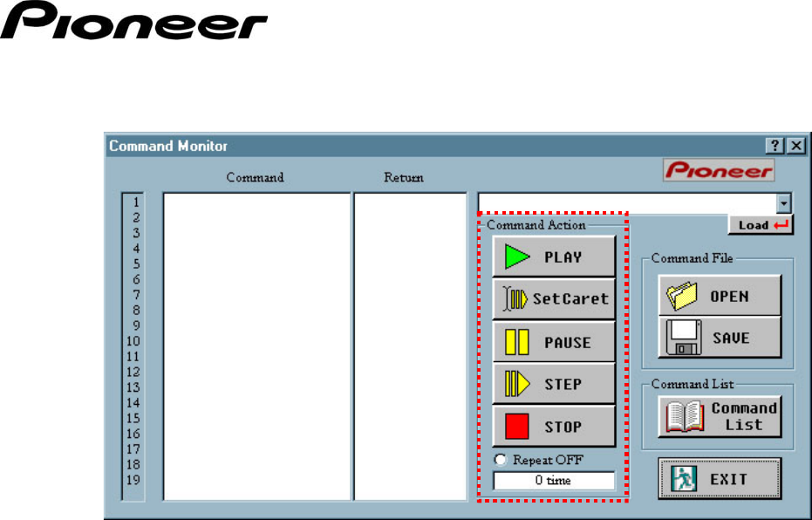
Task: Click the repeat count field showing 0 time
Action: (x=554, y=480)
